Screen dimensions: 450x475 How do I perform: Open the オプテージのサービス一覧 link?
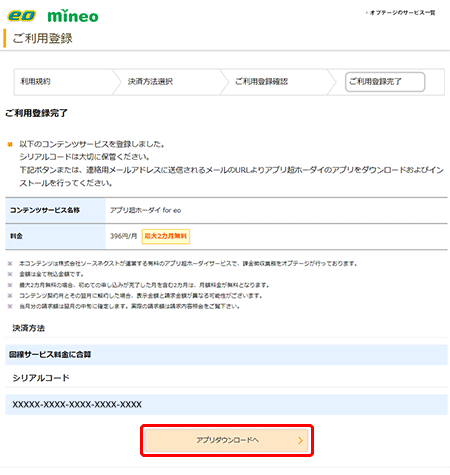[x=402, y=13]
